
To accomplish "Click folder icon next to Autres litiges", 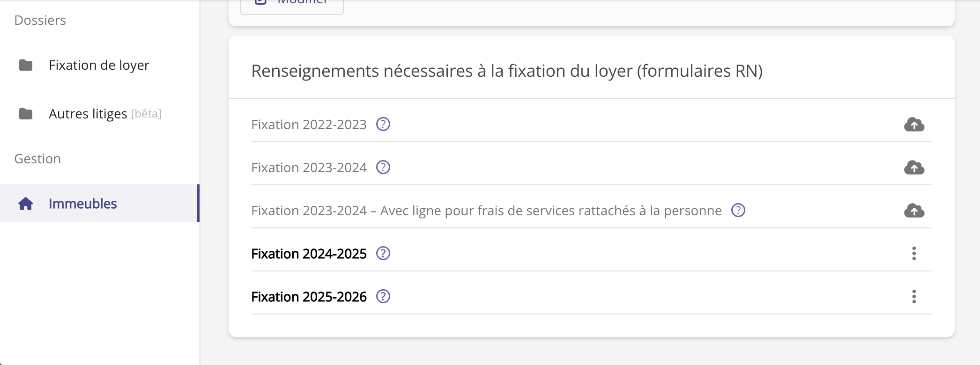I will click(26, 114).
